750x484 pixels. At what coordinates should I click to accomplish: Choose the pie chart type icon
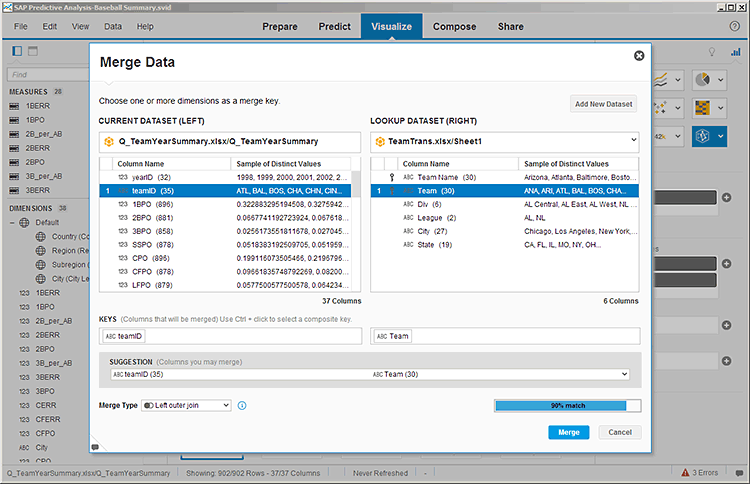click(x=703, y=80)
